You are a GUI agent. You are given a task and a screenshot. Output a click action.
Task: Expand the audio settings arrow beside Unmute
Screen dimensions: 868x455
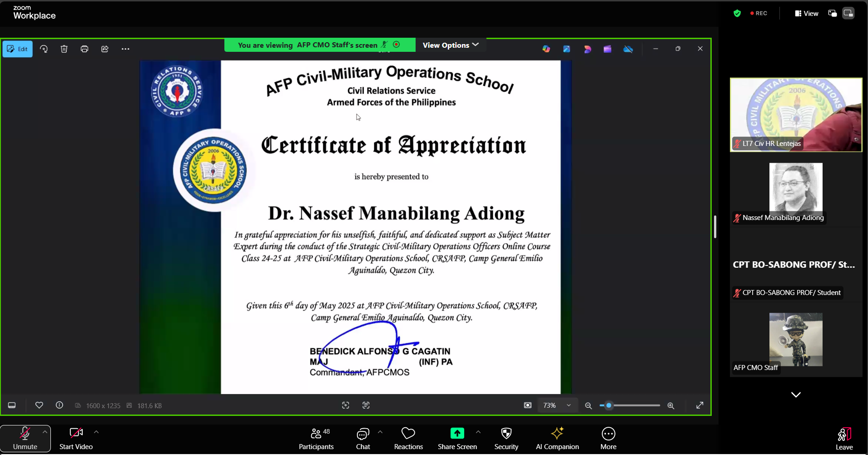click(45, 432)
